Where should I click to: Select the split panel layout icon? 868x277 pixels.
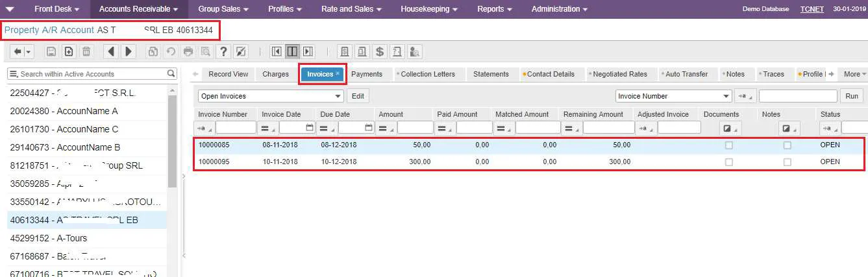(x=292, y=51)
